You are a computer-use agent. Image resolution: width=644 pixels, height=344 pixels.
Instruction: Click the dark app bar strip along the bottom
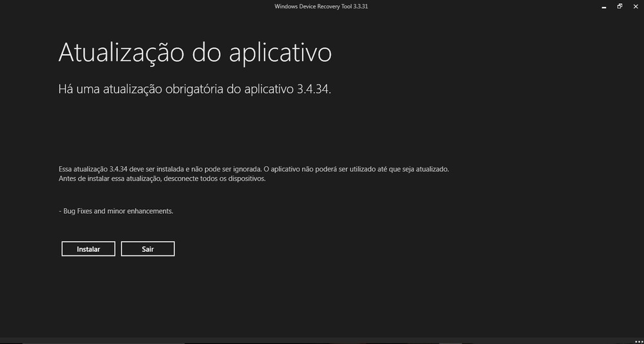click(322, 341)
